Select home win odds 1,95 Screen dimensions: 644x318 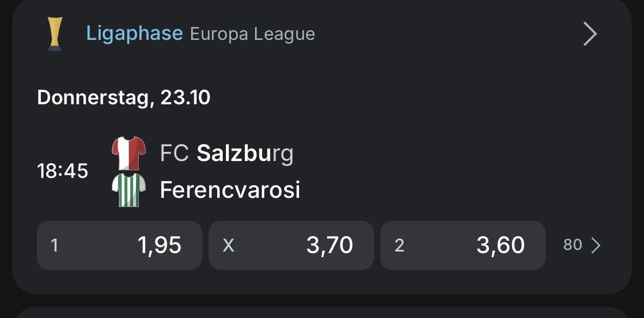pos(159,245)
